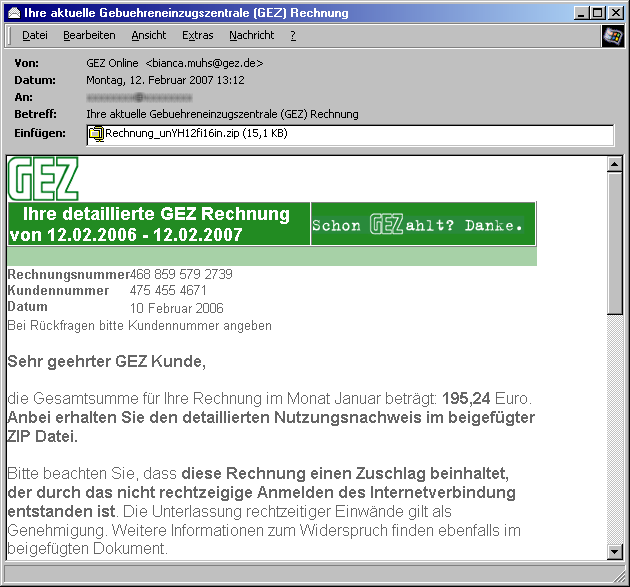
Task: Click the 'Rechnungsnummer' label
Action: point(68,274)
